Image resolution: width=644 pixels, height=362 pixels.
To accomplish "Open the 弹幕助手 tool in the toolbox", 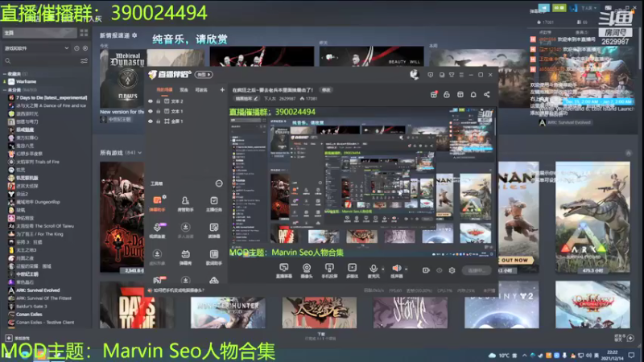I will point(157,204).
